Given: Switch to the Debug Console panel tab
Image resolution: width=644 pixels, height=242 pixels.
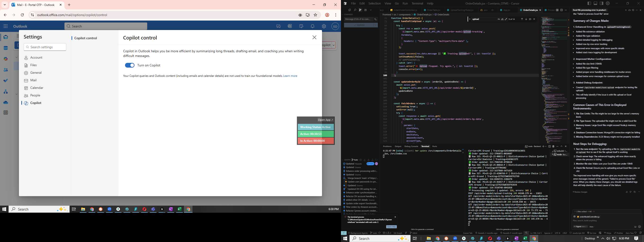Looking at the screenshot, I should pos(411,147).
